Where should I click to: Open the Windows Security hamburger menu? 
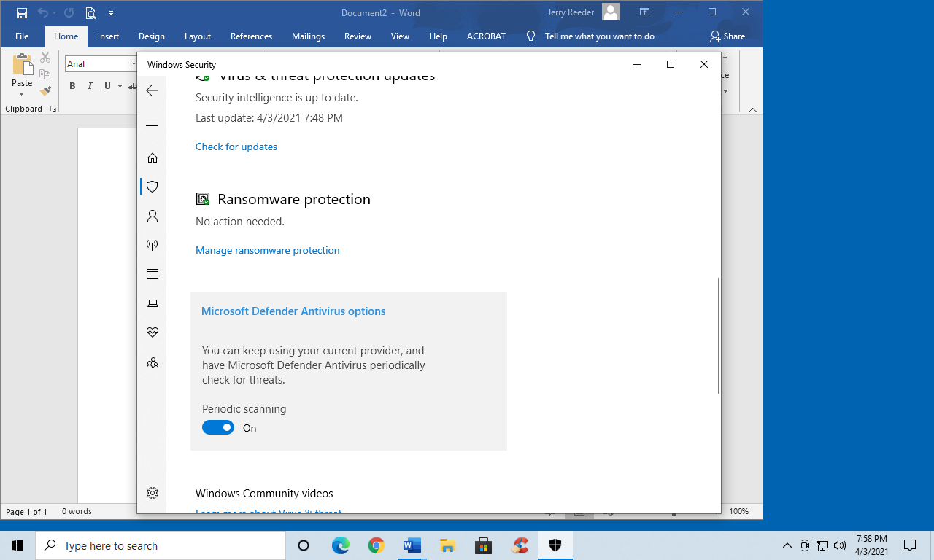[152, 123]
